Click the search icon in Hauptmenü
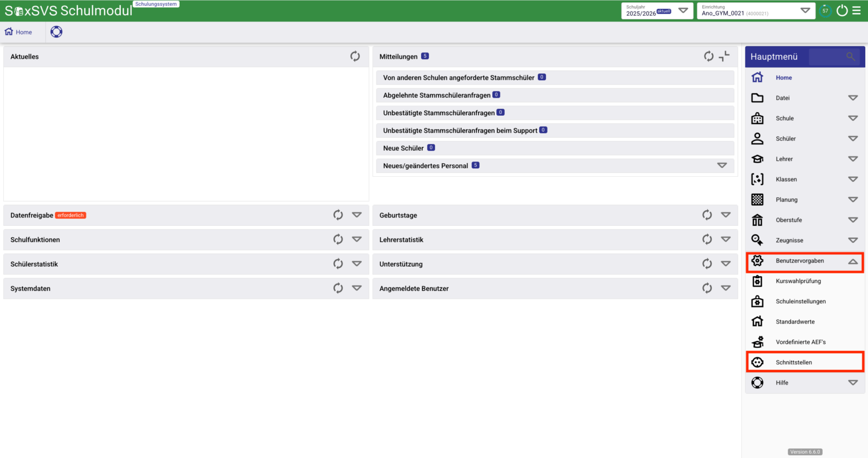The image size is (868, 458). coord(850,56)
